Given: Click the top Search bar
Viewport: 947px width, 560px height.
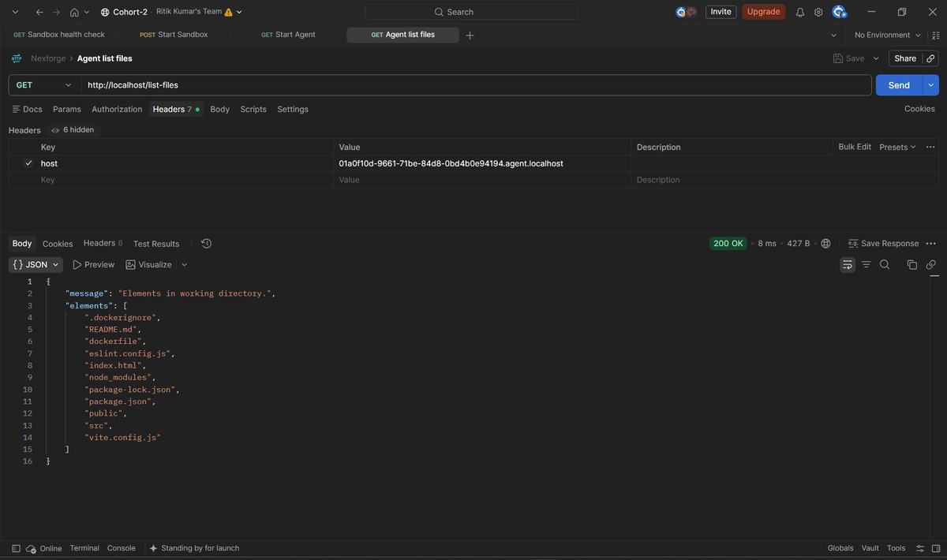Looking at the screenshot, I should coord(471,12).
